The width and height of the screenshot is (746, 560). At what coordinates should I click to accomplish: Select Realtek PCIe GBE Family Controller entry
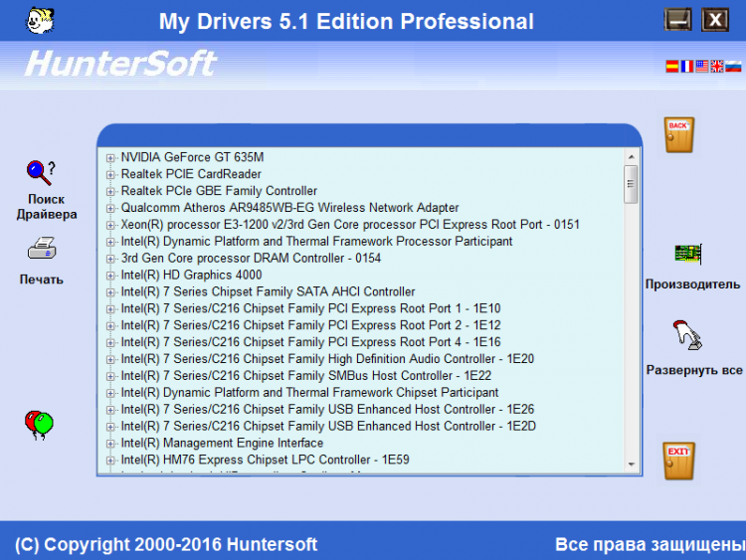[x=219, y=191]
